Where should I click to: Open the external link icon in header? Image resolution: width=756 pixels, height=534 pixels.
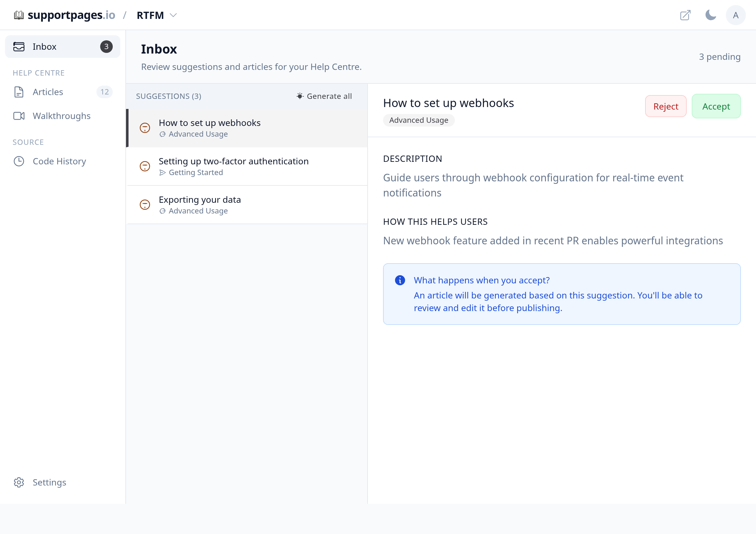coord(685,15)
